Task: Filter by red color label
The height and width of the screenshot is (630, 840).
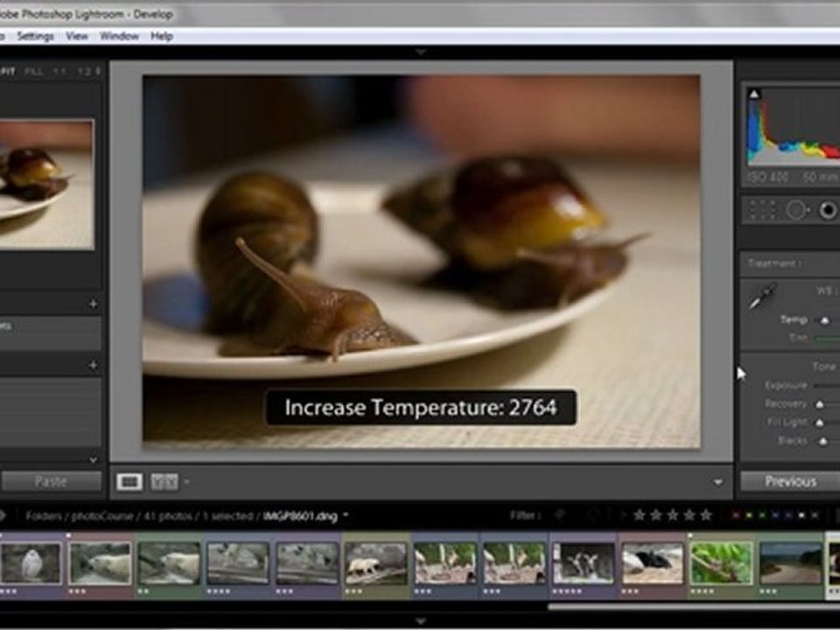Action: (736, 515)
